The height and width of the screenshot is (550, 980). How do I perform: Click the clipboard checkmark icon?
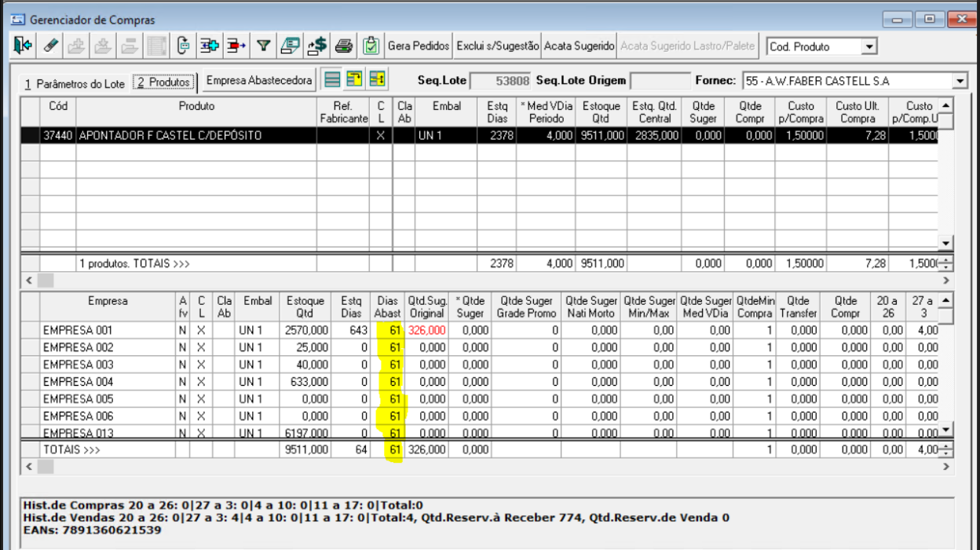(x=371, y=46)
